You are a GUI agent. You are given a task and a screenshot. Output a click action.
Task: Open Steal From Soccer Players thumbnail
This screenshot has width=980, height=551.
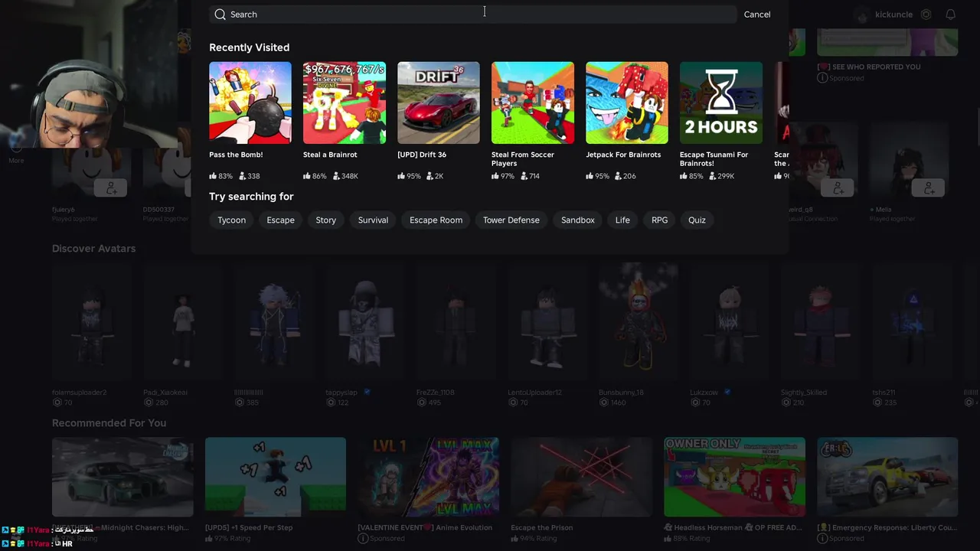point(533,103)
